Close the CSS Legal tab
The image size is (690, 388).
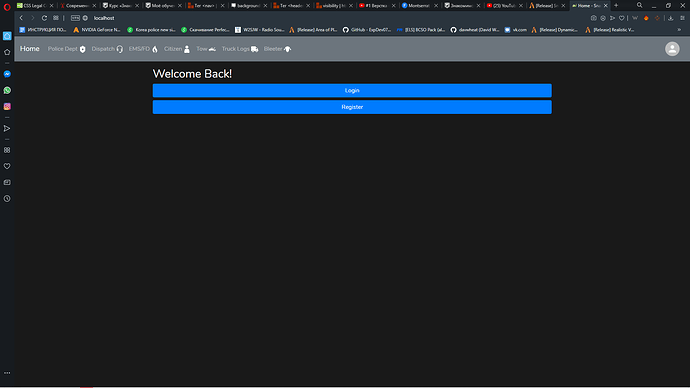[51, 5]
